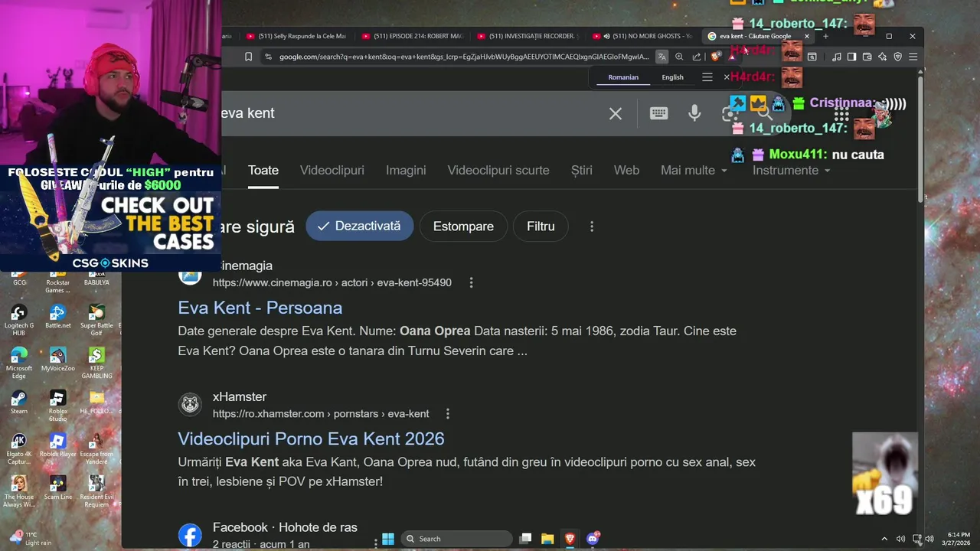Select the Filtru safe search option
This screenshot has width=980, height=551.
(541, 226)
